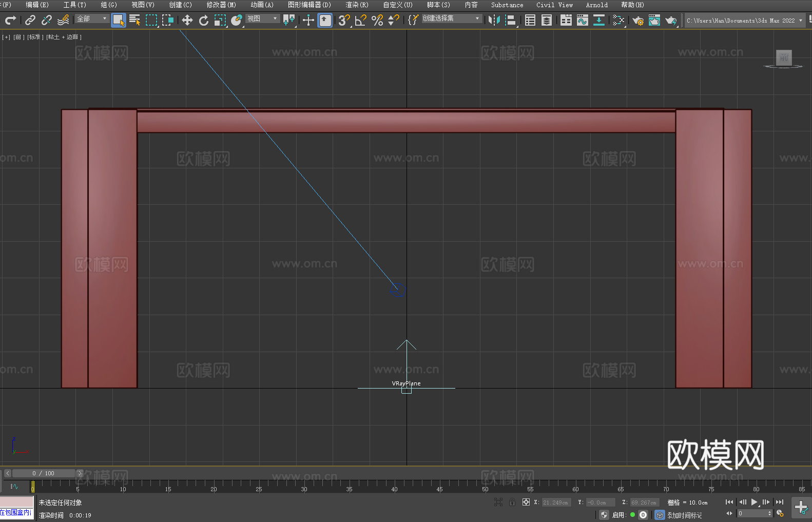Open the Schematic View icon
The width and height of the screenshot is (812, 522).
(599, 20)
